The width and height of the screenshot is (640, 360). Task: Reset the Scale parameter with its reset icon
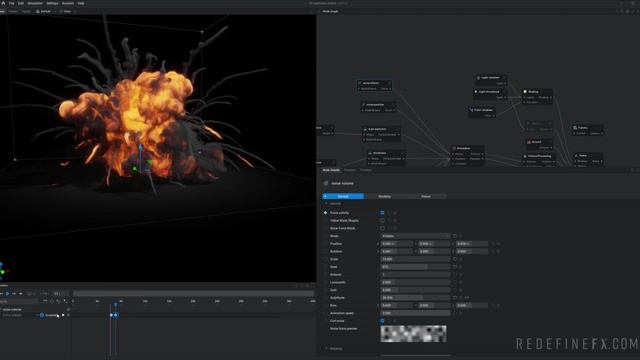point(455,259)
